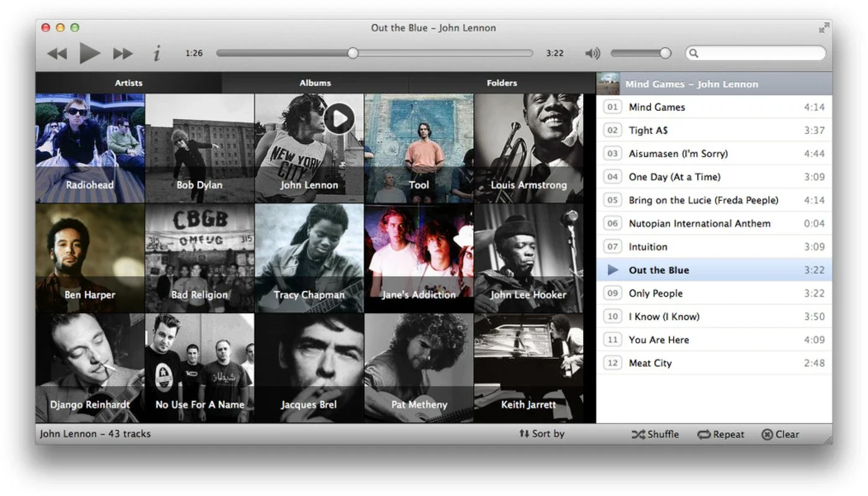Click the large play button in toolbar
868x496 pixels.
90,53
